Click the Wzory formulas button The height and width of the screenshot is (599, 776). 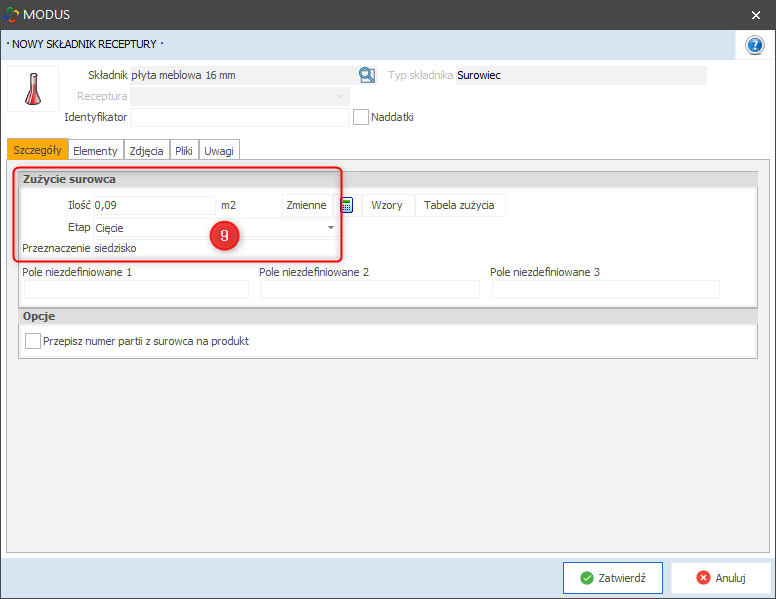tap(387, 205)
